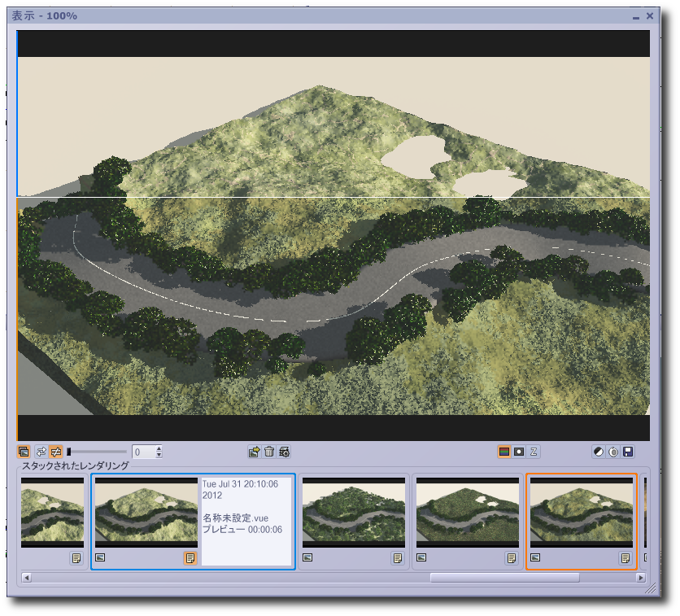Toggle the stacked renders panel icon
680x616 pixels.
point(24,452)
